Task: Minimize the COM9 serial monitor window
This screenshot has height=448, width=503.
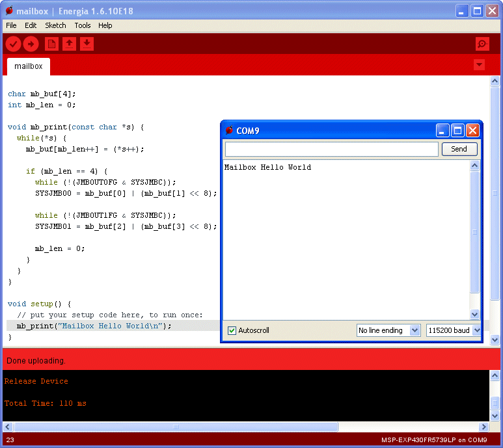Action: [x=442, y=131]
